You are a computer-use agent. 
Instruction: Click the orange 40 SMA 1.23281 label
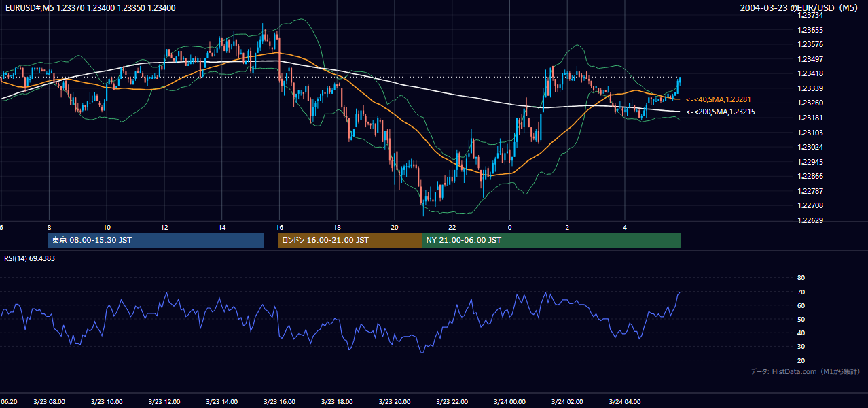point(719,99)
